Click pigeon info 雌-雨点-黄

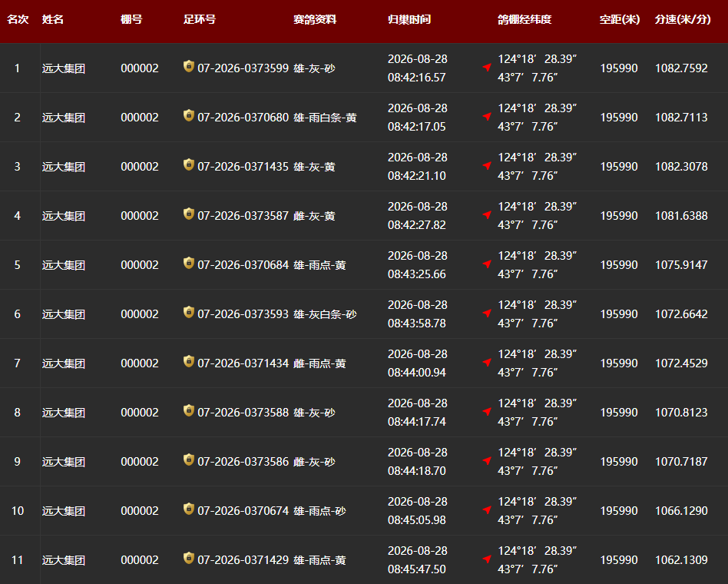320,364
